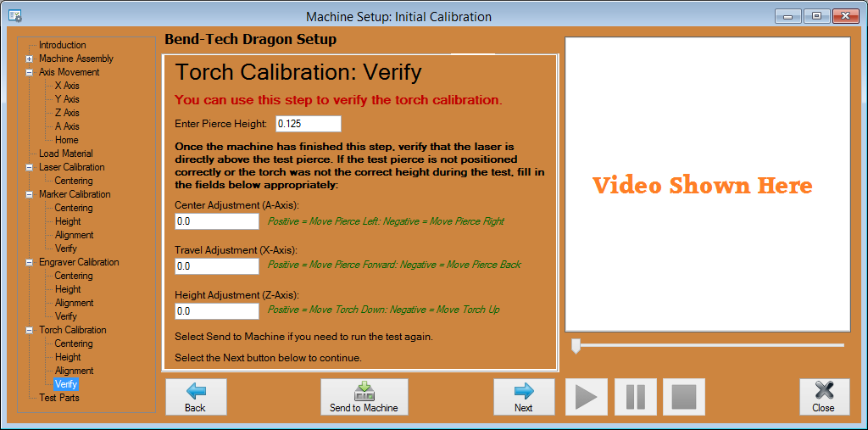Screen dimensions: 868x430
Task: Click the Height Adjustment (Z-Axis) field
Action: [x=217, y=311]
